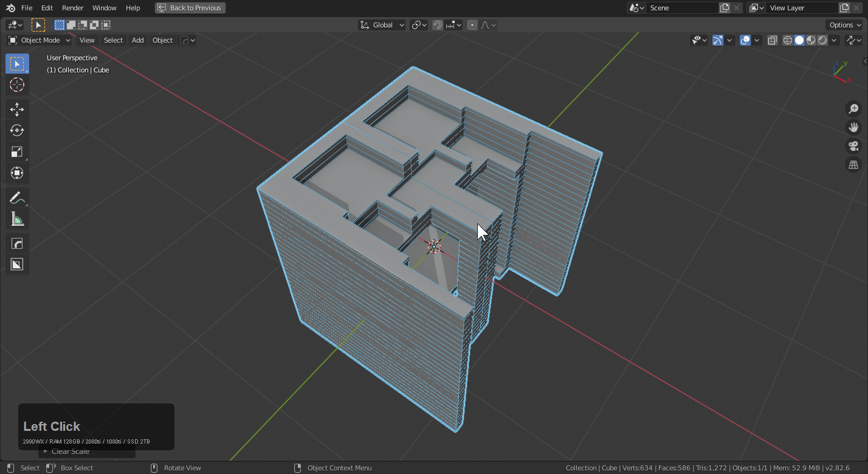Select the Transform tool
Image resolution: width=868 pixels, height=474 pixels.
[x=17, y=173]
